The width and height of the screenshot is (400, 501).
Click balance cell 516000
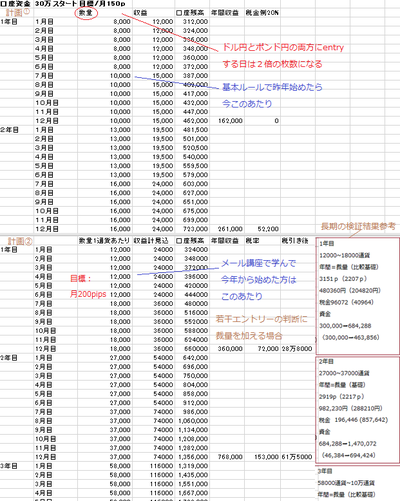196,313
